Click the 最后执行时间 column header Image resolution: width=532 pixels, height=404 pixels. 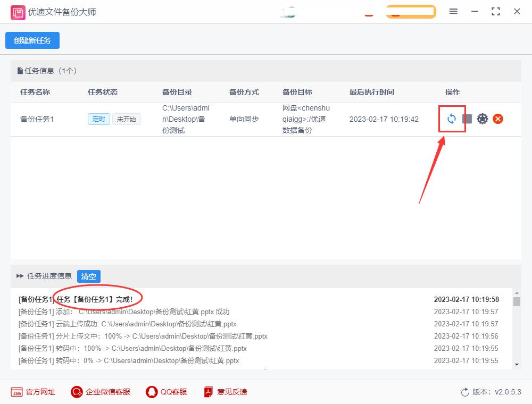pyautogui.click(x=371, y=92)
